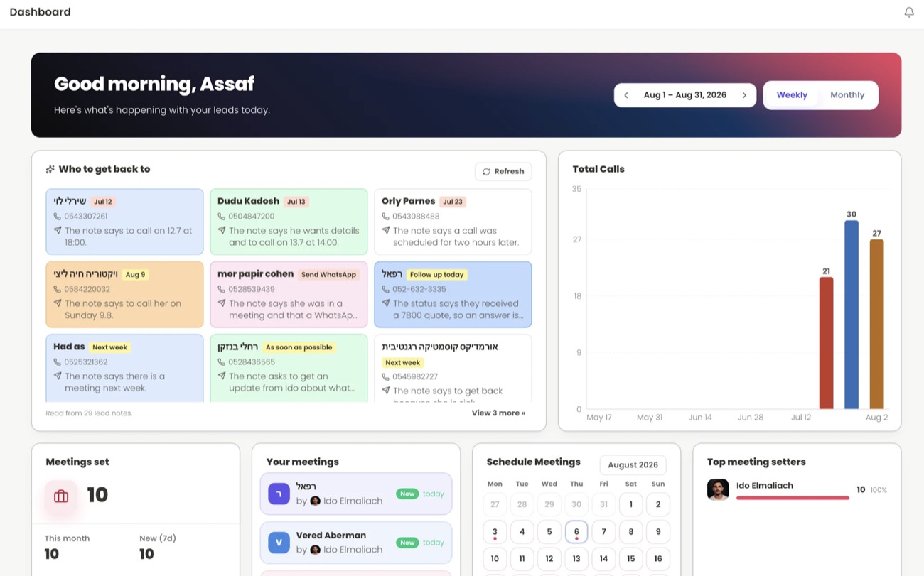The image size is (924, 576).
Task: Click View 3 more link
Action: click(498, 413)
